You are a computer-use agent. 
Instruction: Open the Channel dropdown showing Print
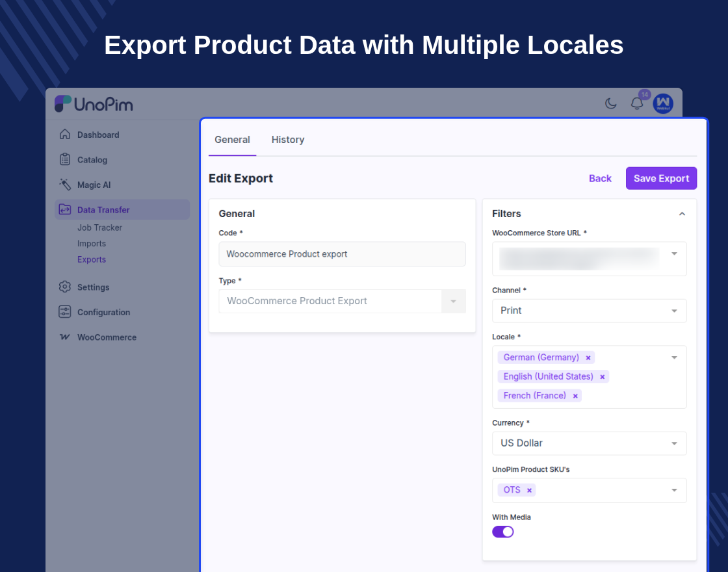pos(589,311)
